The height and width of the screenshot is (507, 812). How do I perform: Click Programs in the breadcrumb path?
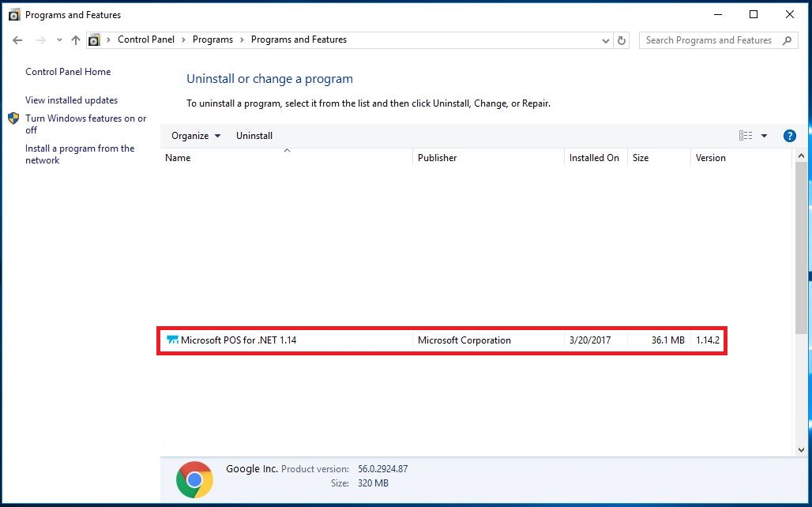(x=212, y=39)
